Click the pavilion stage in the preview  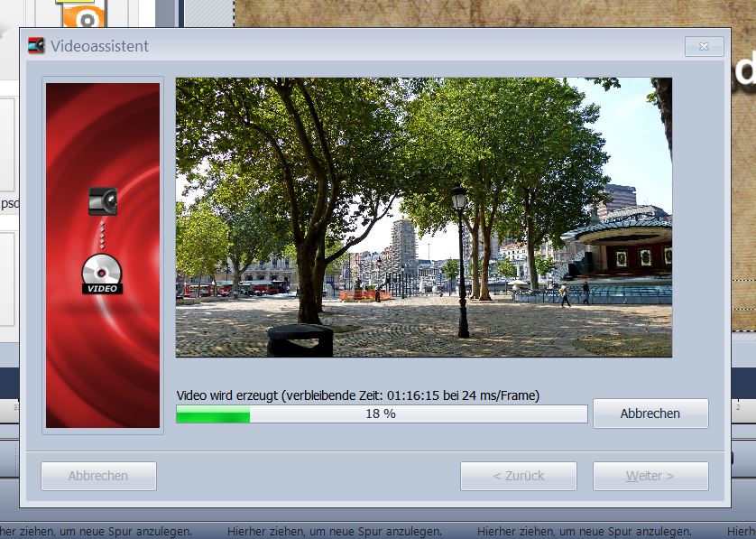pos(622,253)
